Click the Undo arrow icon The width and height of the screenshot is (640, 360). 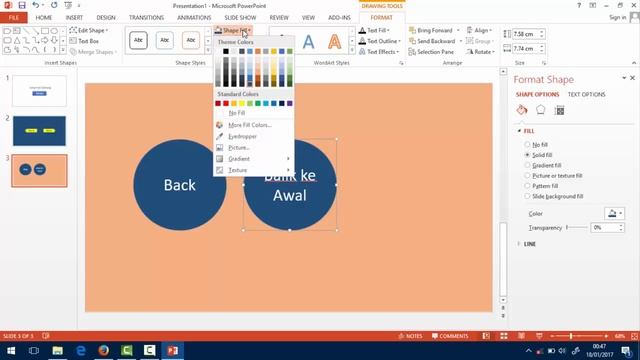36,5
